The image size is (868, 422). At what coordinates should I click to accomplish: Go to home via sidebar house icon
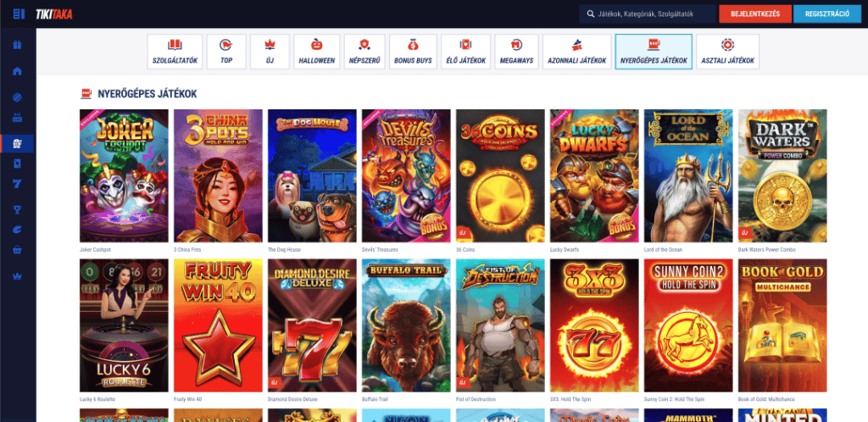pos(18,71)
